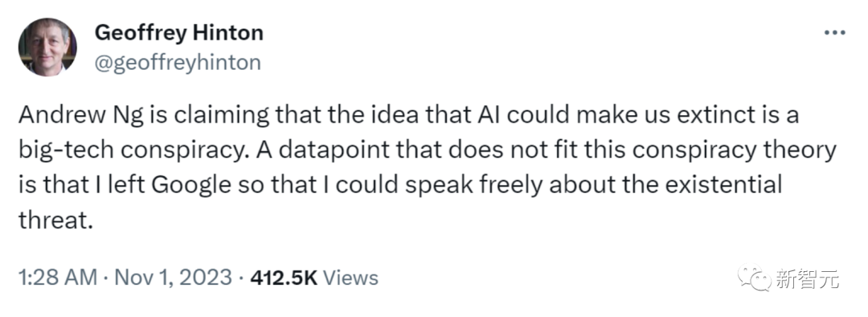Click the Views label
The width and height of the screenshot is (868, 317).
[x=350, y=277]
